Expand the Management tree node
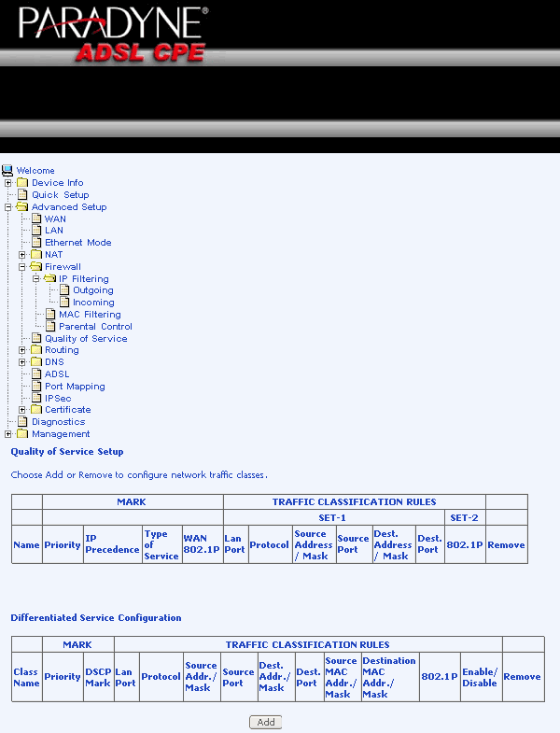This screenshot has width=560, height=733. [x=8, y=434]
